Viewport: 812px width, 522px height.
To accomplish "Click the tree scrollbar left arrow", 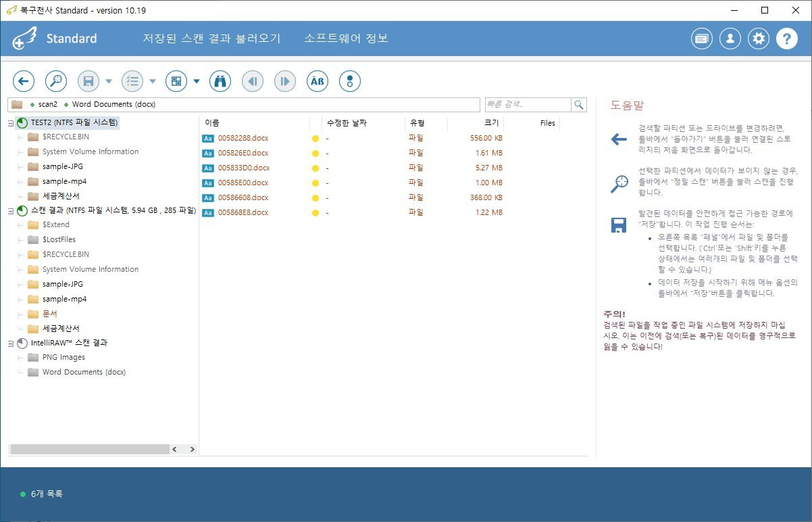I will (x=174, y=449).
